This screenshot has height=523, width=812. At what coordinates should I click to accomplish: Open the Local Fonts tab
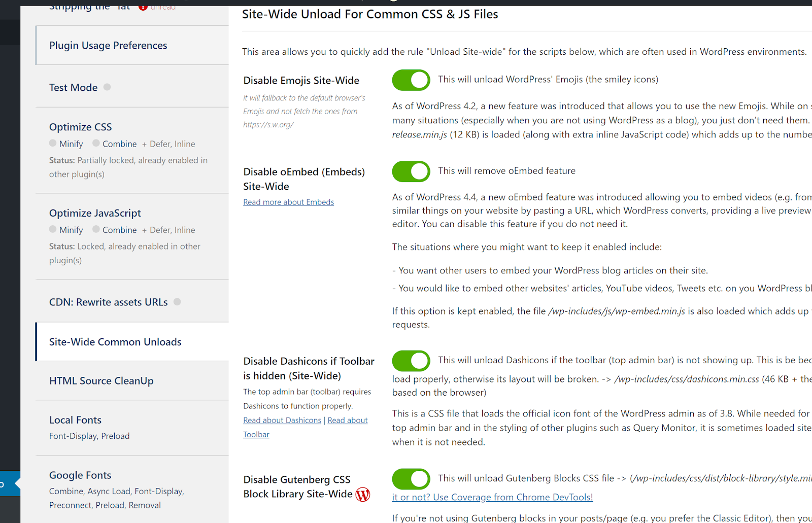(x=132, y=428)
